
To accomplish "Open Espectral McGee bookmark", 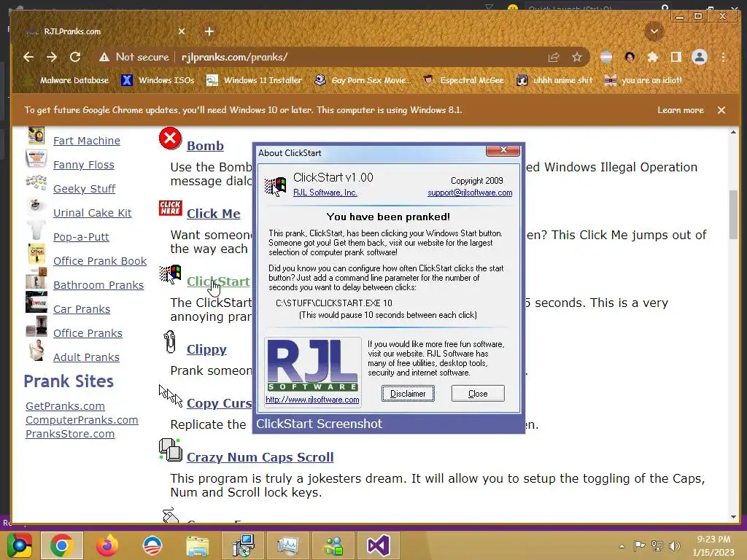I will point(464,80).
